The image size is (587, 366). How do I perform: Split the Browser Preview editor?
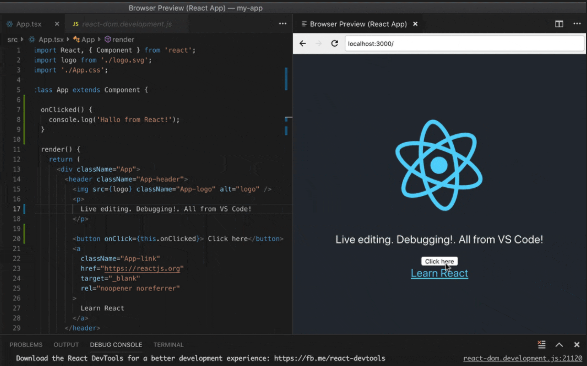tap(559, 24)
